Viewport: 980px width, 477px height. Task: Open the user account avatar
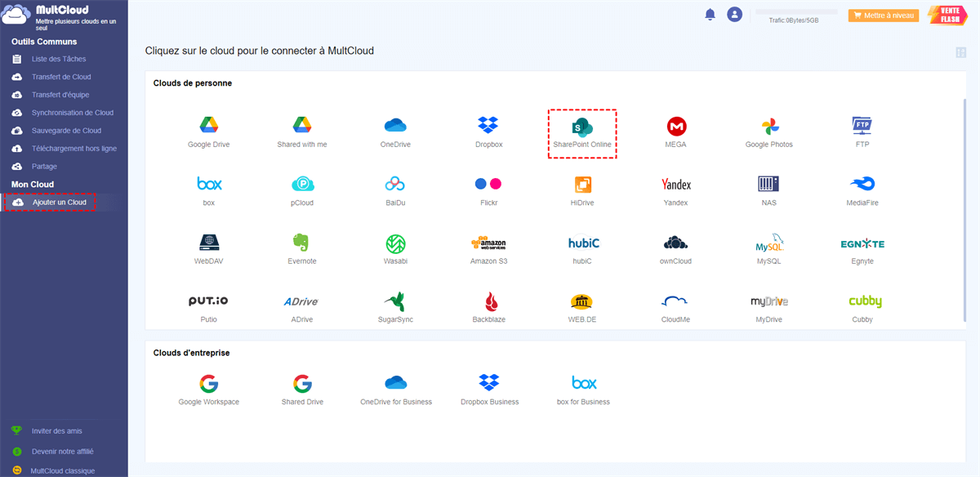735,14
